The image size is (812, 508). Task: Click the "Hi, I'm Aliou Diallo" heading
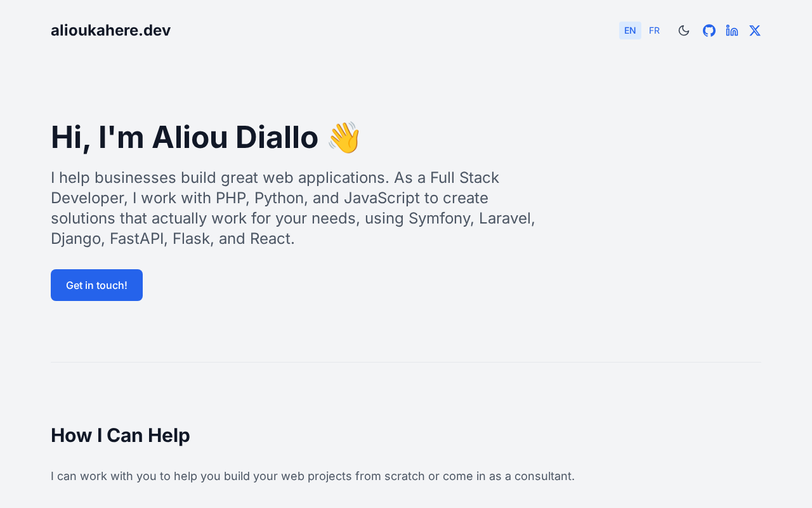(184, 137)
